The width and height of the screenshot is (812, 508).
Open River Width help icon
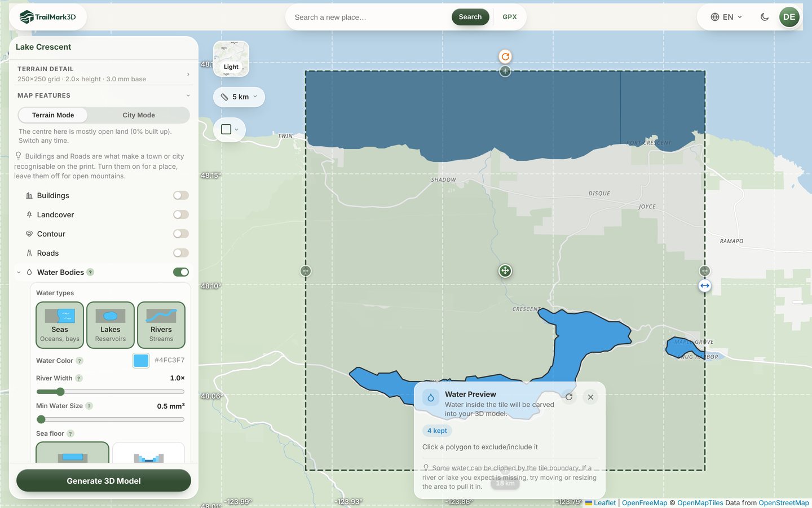pyautogui.click(x=79, y=378)
